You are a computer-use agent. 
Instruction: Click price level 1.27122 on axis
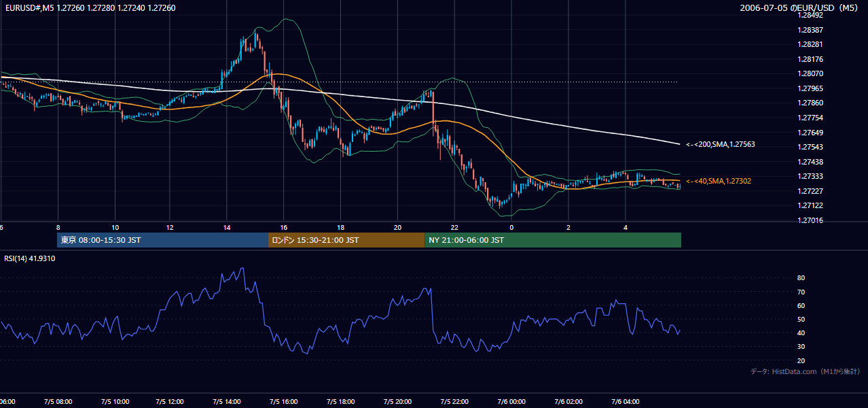[x=811, y=205]
